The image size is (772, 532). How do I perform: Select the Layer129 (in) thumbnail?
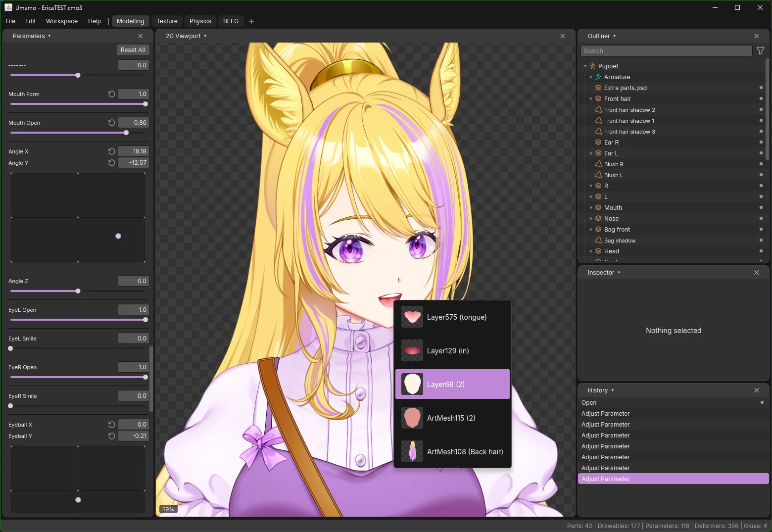[x=412, y=350]
